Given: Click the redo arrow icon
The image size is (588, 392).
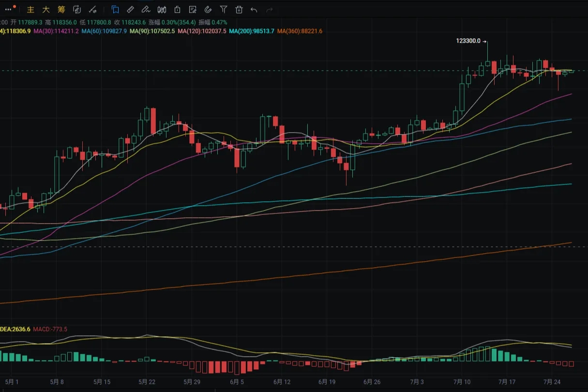Looking at the screenshot, I should point(270,9).
